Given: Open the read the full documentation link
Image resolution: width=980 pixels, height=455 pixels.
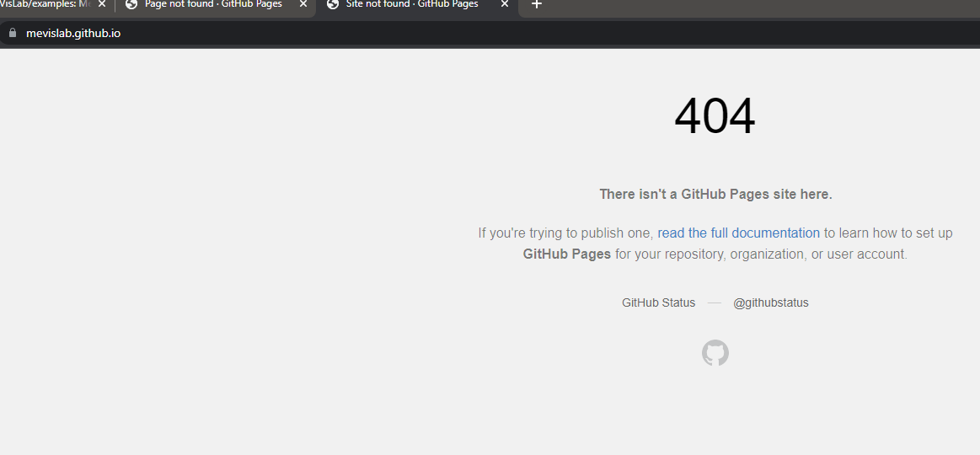Looking at the screenshot, I should pyautogui.click(x=738, y=233).
